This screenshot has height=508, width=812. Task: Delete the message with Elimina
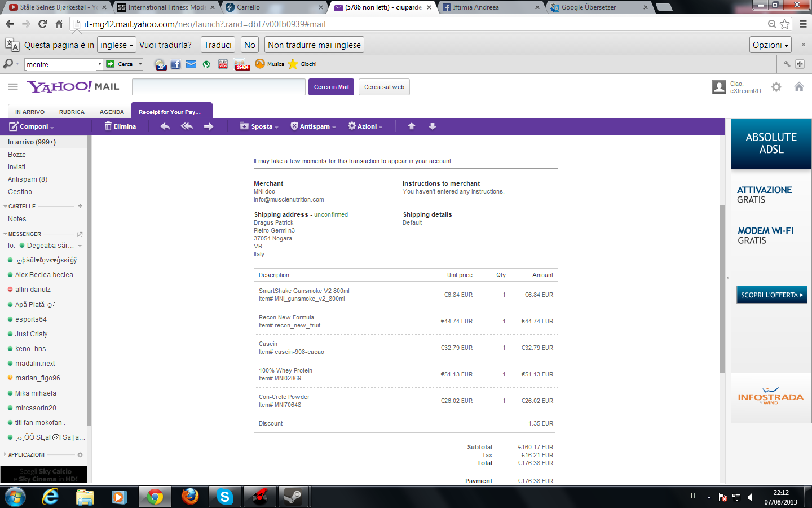coord(120,126)
